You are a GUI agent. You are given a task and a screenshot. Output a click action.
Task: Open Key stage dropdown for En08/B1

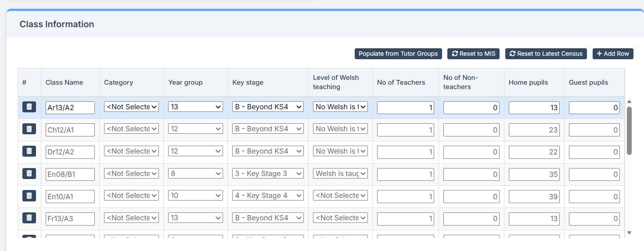click(x=268, y=174)
